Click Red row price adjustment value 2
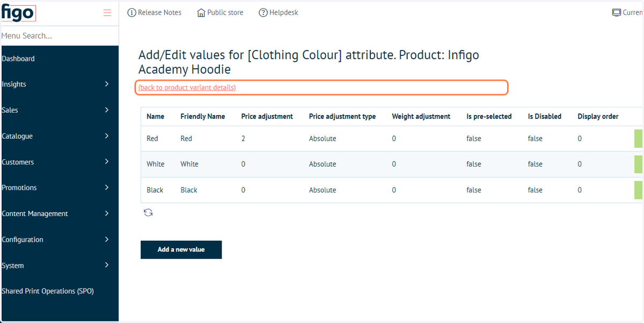The image size is (644, 323). click(x=243, y=138)
